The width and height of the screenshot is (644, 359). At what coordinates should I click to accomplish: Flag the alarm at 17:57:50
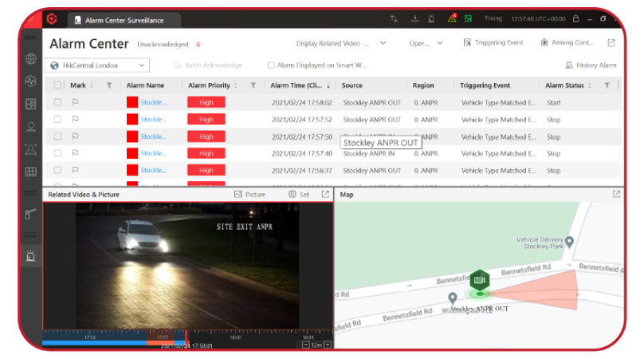[75, 136]
